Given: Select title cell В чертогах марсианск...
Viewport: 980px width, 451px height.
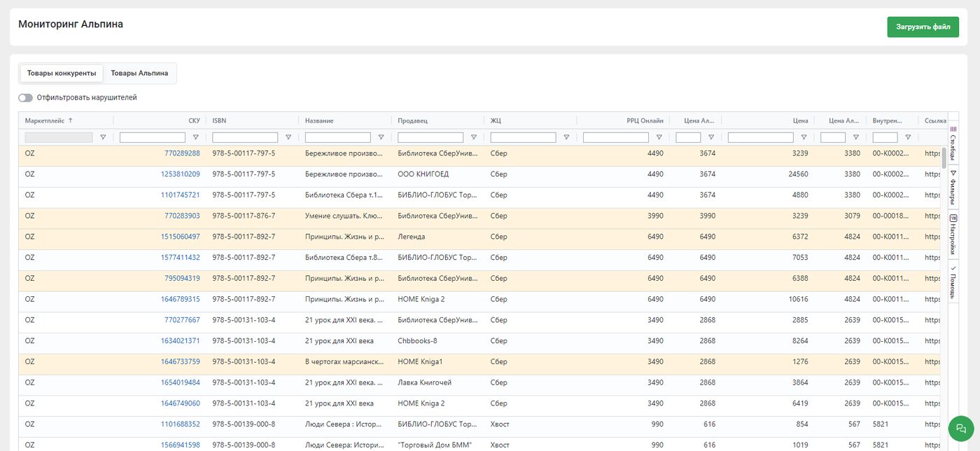Looking at the screenshot, I should (x=344, y=362).
